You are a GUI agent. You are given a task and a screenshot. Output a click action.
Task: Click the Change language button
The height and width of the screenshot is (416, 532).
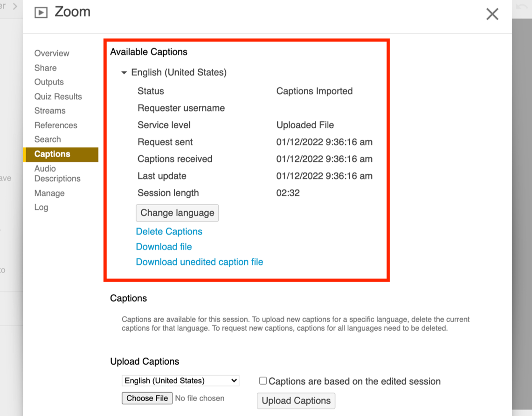177,213
